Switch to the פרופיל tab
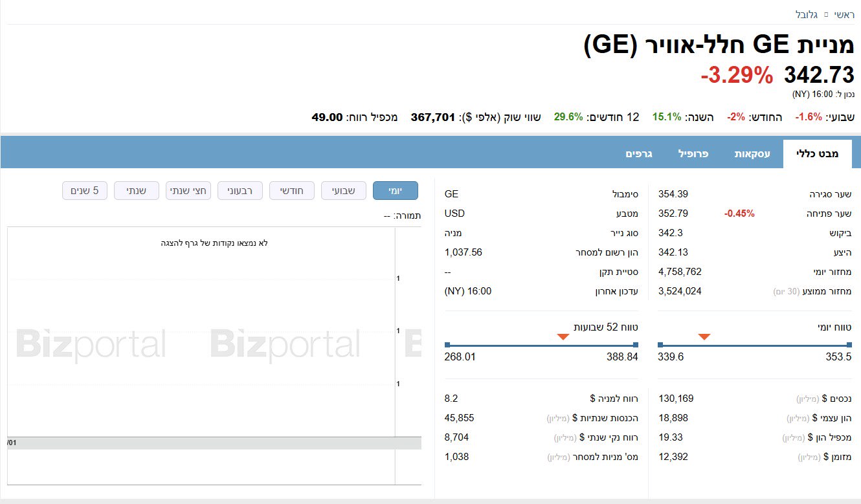Image resolution: width=861 pixels, height=504 pixels. (693, 154)
